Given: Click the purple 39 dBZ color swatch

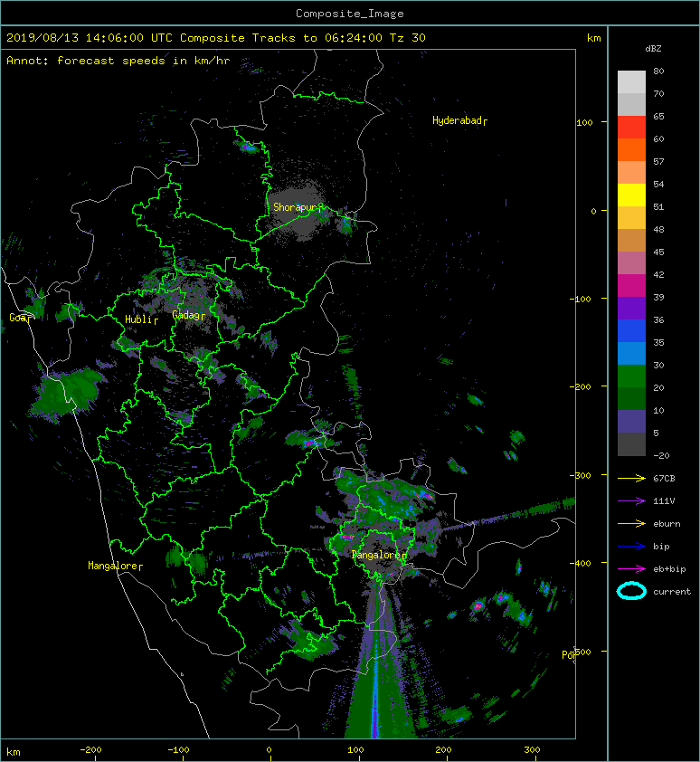Looking at the screenshot, I should pos(631,308).
